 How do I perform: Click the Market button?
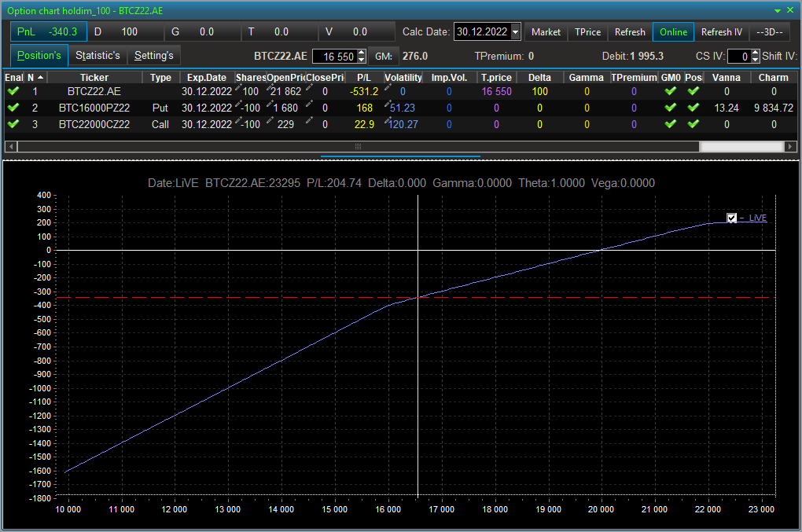[x=546, y=31]
